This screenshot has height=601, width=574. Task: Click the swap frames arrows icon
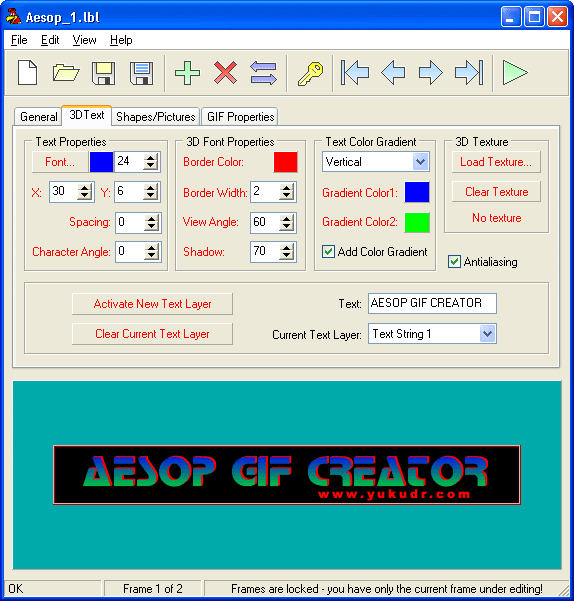coord(263,73)
